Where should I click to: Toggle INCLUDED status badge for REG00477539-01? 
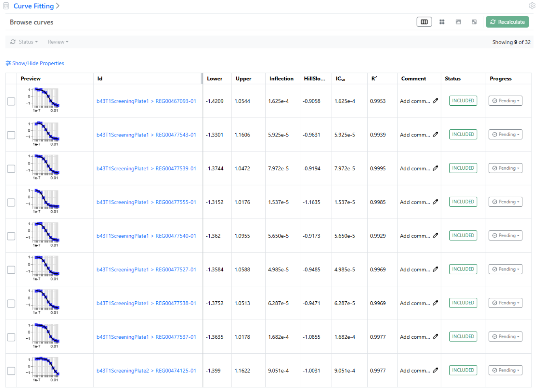pyautogui.click(x=463, y=168)
